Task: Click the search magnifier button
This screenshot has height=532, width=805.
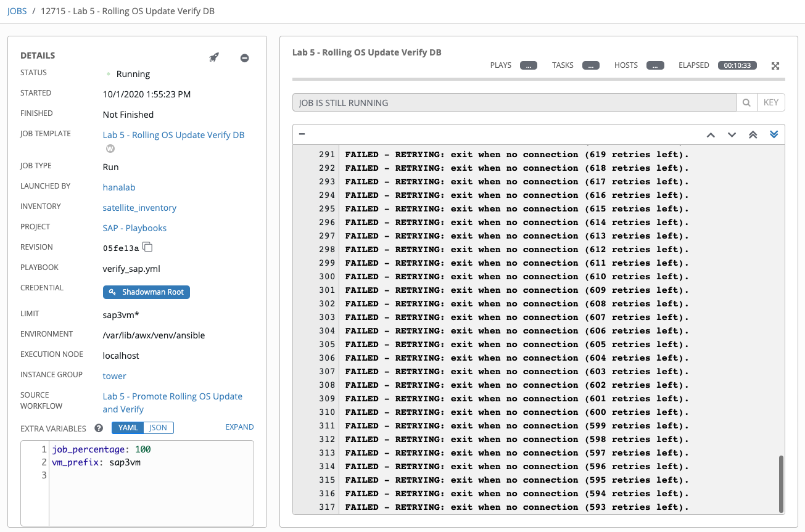Action: tap(746, 103)
